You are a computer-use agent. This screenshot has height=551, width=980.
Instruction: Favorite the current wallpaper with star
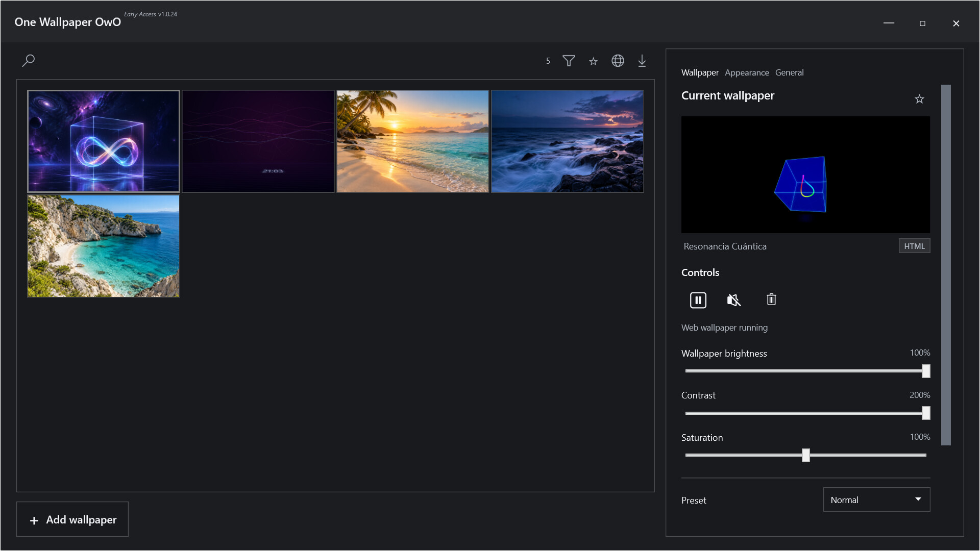pyautogui.click(x=919, y=99)
